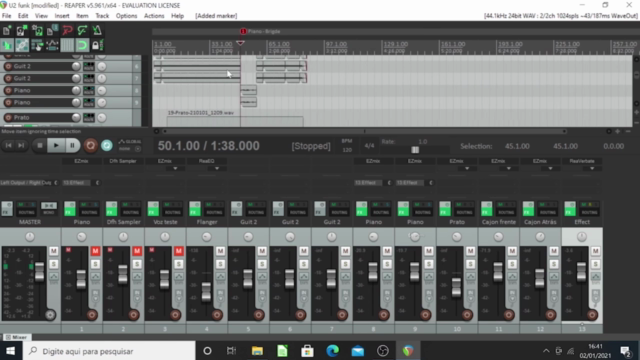The width and height of the screenshot is (640, 360).
Task: Expand FX list arrow on Cajon Atrás strip
Action: pyautogui.click(x=550, y=169)
